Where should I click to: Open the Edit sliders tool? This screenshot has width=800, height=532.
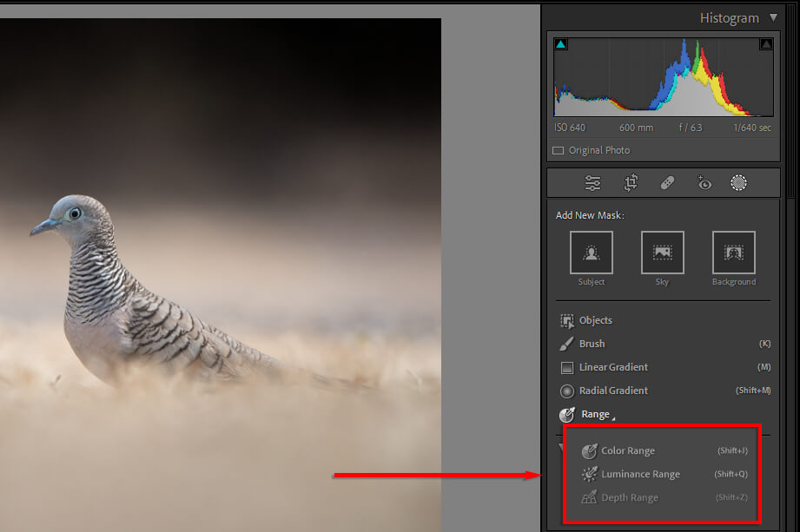click(593, 183)
